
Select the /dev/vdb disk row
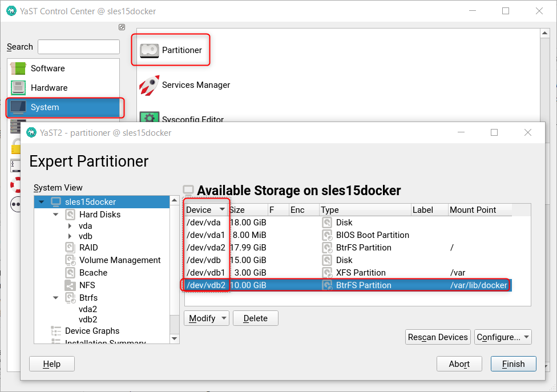click(x=348, y=260)
